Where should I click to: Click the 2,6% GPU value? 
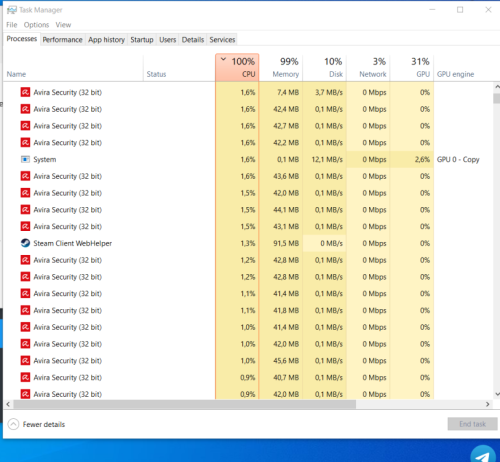tap(422, 159)
